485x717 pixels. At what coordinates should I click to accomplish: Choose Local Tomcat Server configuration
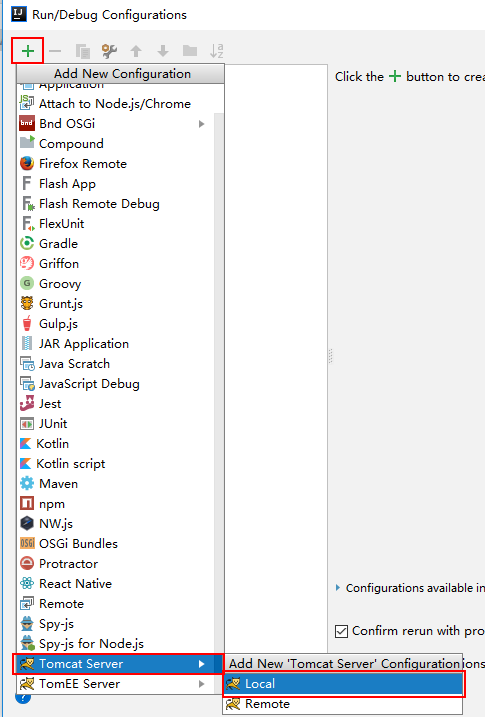pos(343,684)
